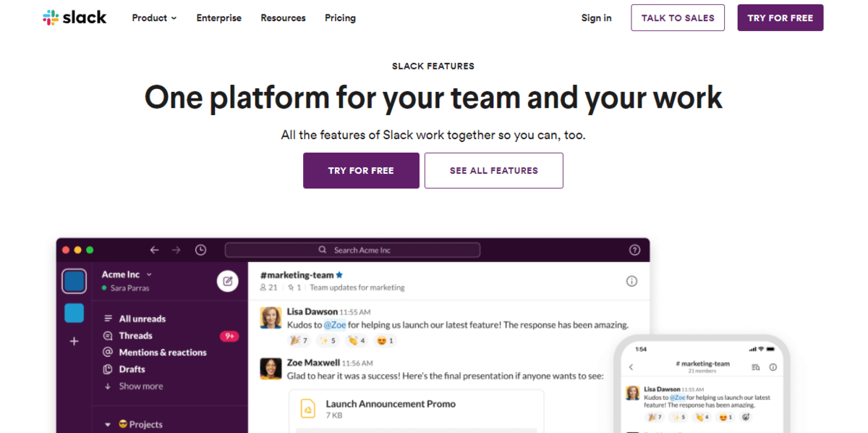Add a workspace with the plus icon

74,341
